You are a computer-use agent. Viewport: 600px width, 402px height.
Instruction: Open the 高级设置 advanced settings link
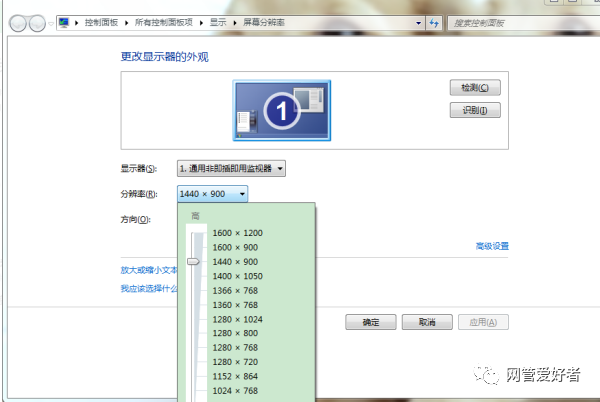(492, 246)
